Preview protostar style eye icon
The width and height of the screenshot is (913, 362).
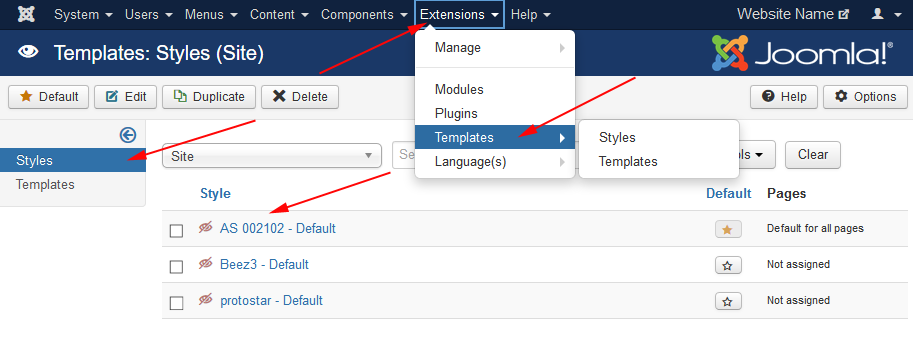206,300
